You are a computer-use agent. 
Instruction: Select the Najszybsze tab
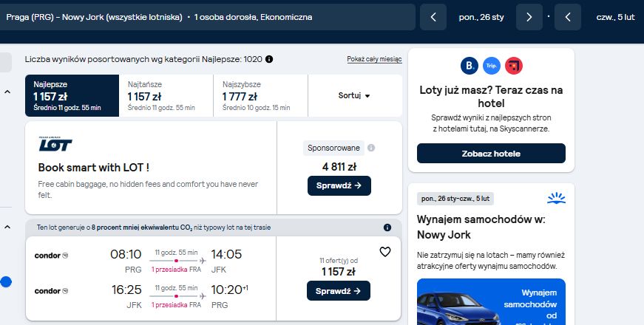[x=260, y=95]
